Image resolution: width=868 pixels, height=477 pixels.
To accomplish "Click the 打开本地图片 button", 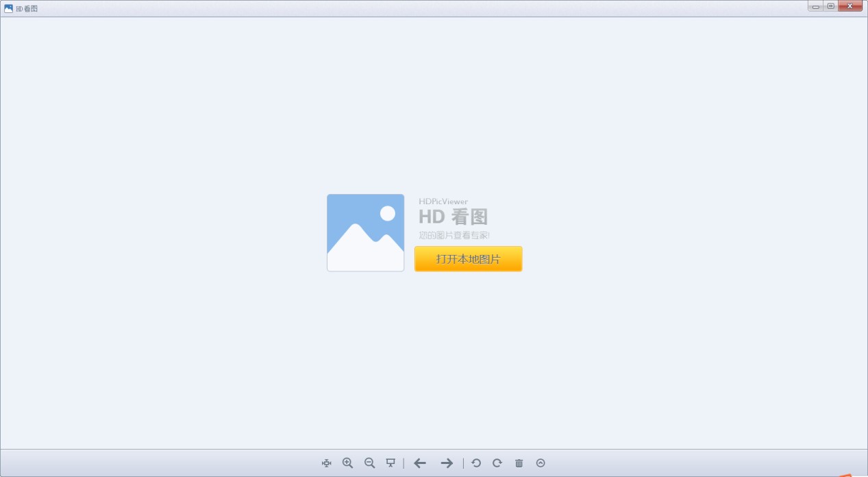I will (469, 259).
